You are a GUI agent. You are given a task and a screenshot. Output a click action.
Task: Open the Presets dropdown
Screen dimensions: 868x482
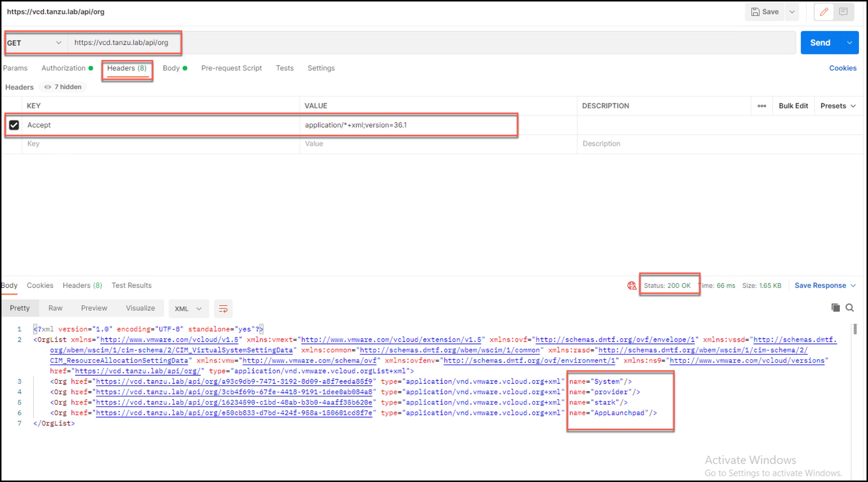(838, 106)
